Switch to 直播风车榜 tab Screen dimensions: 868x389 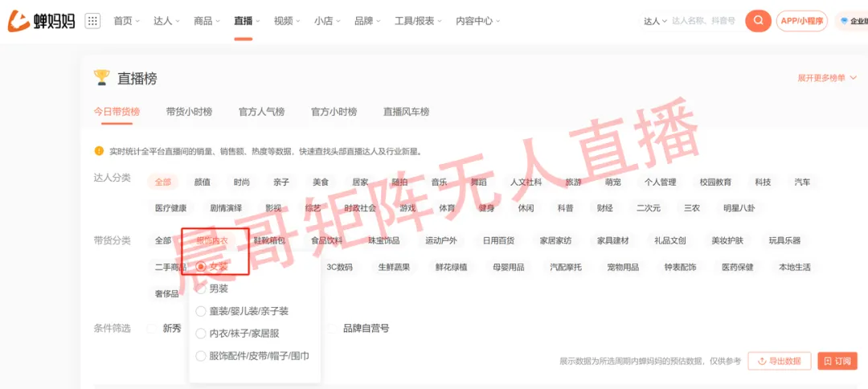(407, 112)
